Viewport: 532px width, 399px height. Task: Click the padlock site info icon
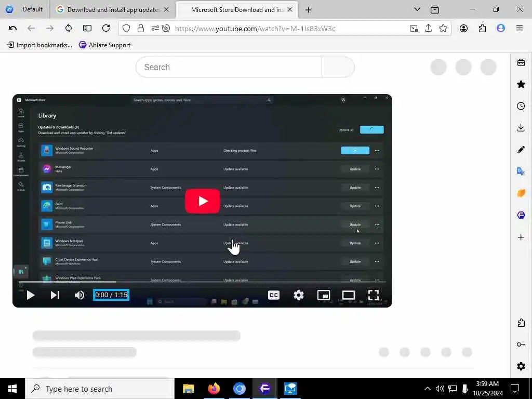141,29
